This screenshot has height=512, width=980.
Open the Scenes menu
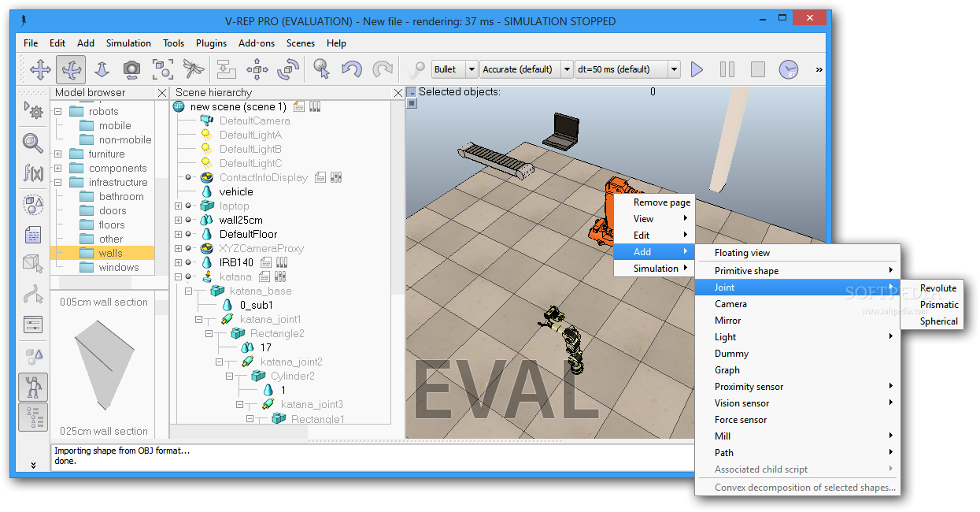point(301,43)
